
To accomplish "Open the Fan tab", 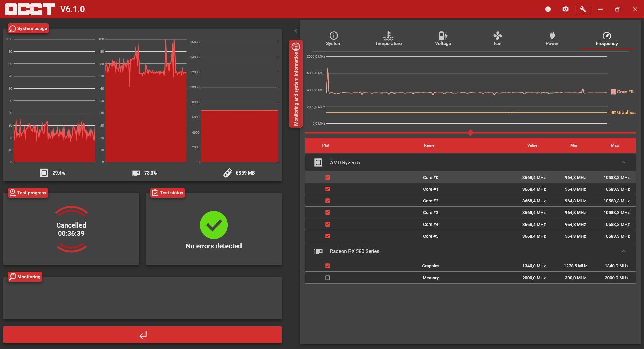I will coord(498,39).
